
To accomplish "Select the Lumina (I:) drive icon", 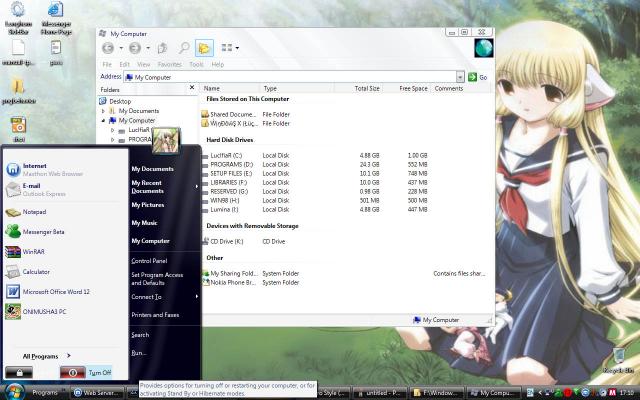I will pos(205,209).
